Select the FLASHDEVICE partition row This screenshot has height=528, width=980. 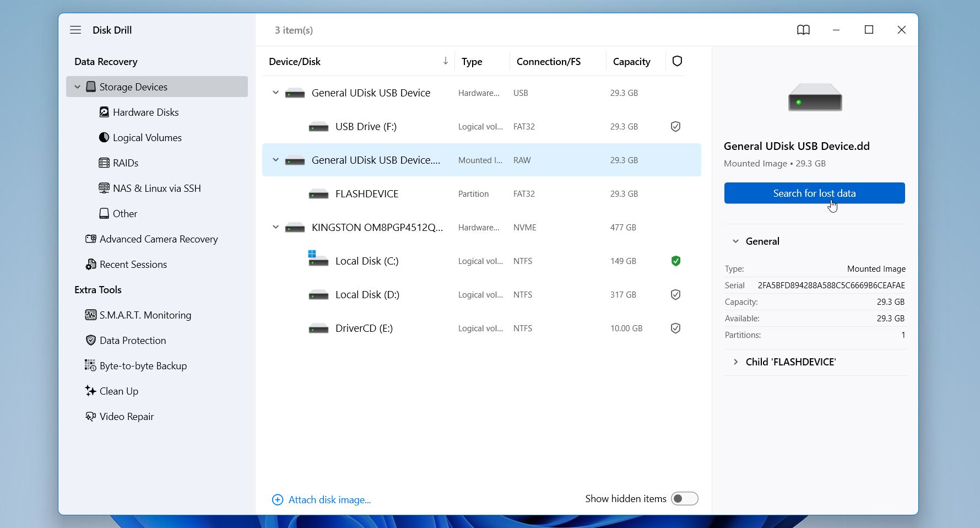coord(366,193)
